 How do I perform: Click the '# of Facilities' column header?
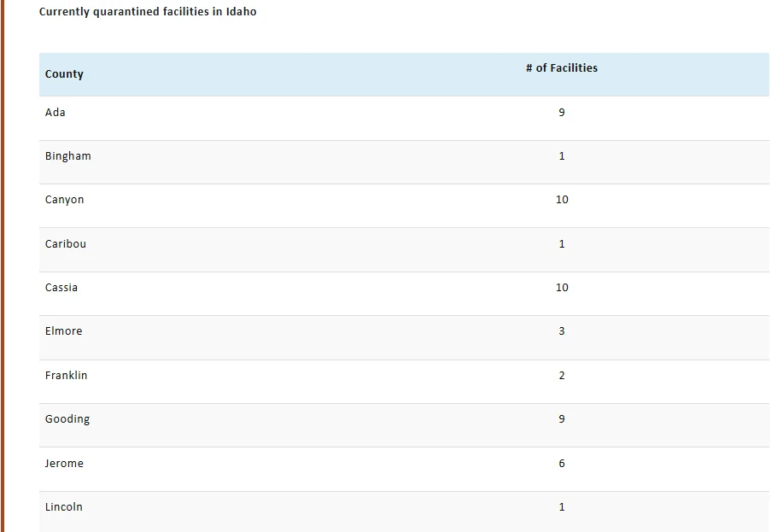[562, 67]
